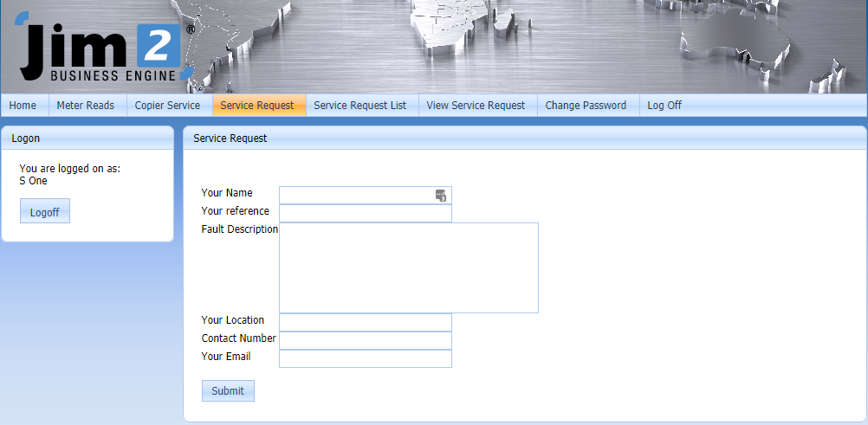The height and width of the screenshot is (425, 868).
Task: Click the 'S One' logged-on user text
Action: pyautogui.click(x=33, y=181)
